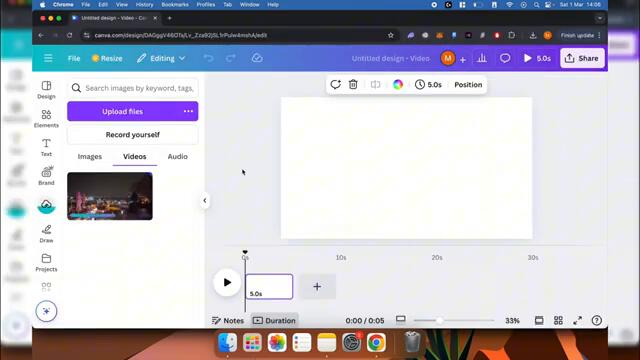Open the History menu in macOS menu bar
The height and width of the screenshot is (360, 640).
(x=144, y=4)
